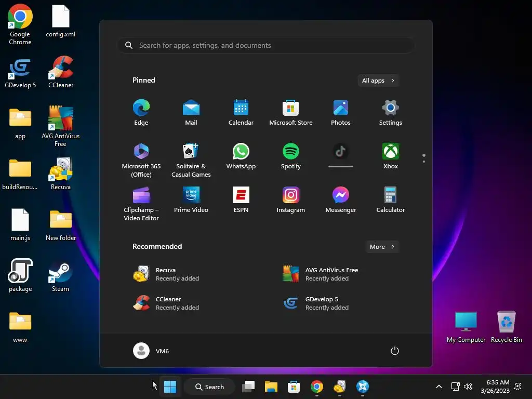Image resolution: width=532 pixels, height=399 pixels.
Task: Open clock showing 6:35 AM
Action: pyautogui.click(x=495, y=387)
